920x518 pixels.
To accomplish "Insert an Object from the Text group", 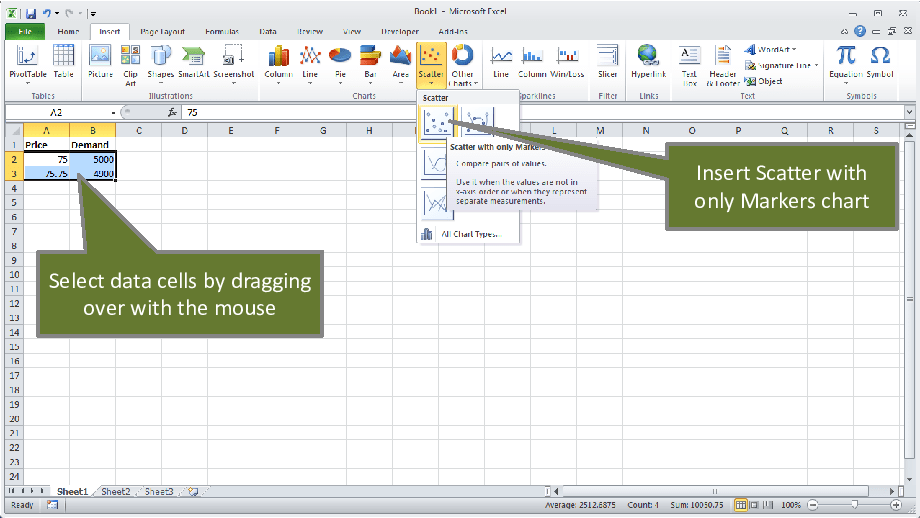I will [x=764, y=81].
